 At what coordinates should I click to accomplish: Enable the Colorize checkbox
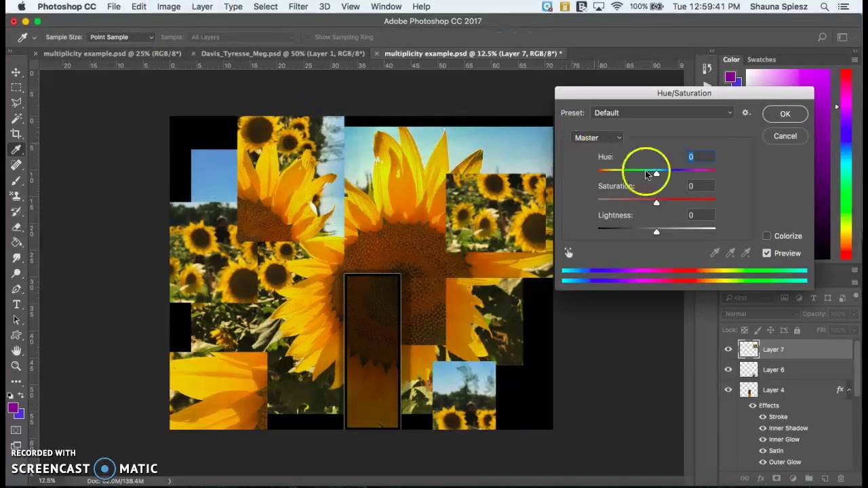point(767,236)
